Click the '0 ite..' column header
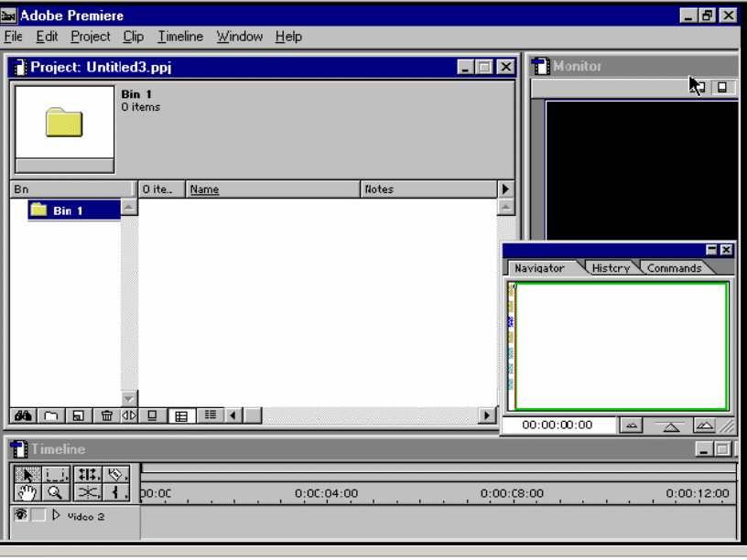Screen dimensions: 747x560 161,189
